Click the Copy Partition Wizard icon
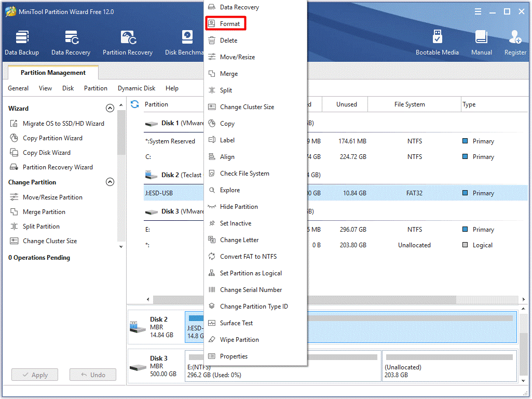The image size is (532, 399). coord(13,138)
